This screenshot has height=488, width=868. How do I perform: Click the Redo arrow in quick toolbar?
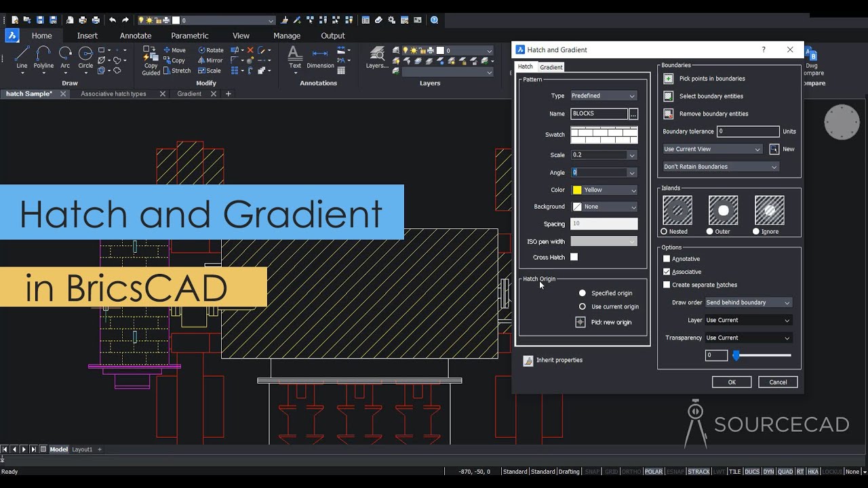click(125, 20)
